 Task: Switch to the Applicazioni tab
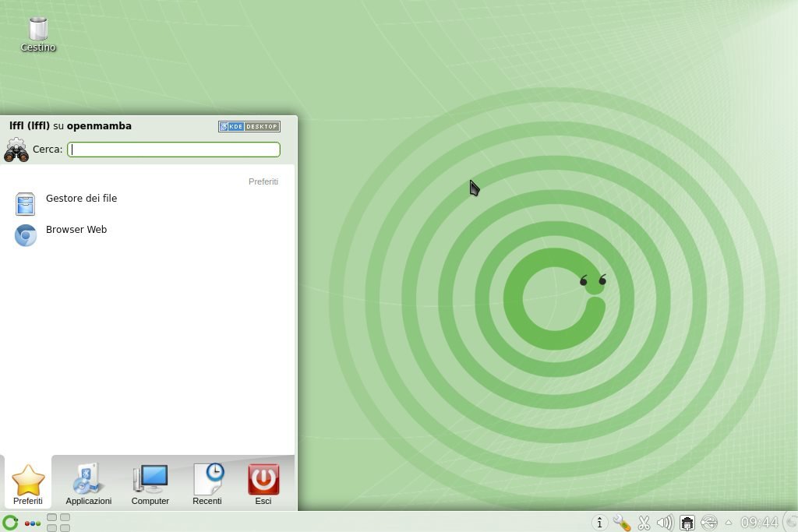89,484
